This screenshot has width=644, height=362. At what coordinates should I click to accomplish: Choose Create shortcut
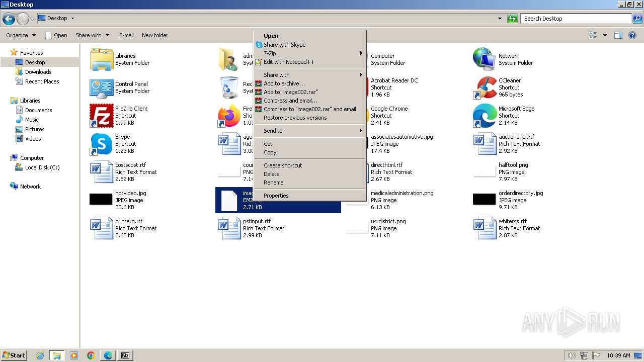(x=309, y=165)
